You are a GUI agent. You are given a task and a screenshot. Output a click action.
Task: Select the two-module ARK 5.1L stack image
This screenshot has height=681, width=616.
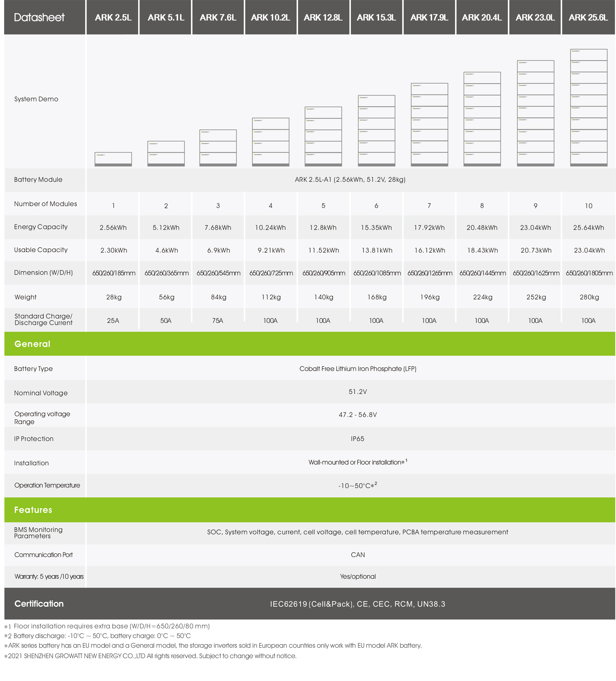tap(166, 153)
